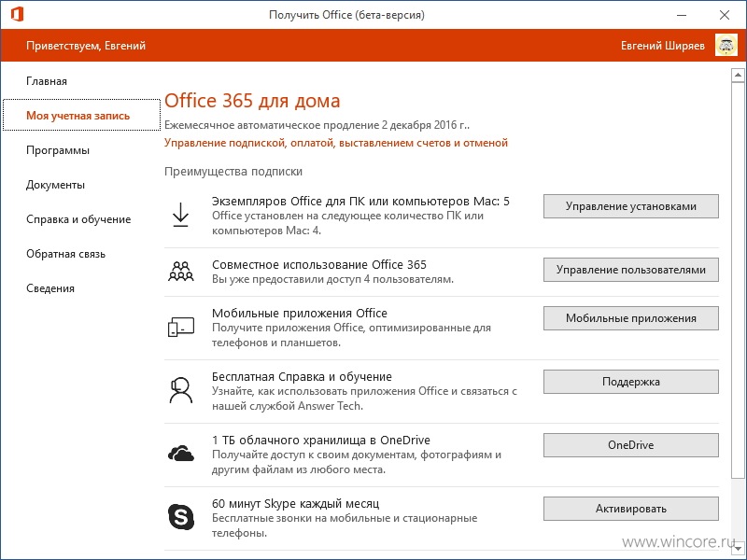Open Справка и обучение section

[x=78, y=219]
